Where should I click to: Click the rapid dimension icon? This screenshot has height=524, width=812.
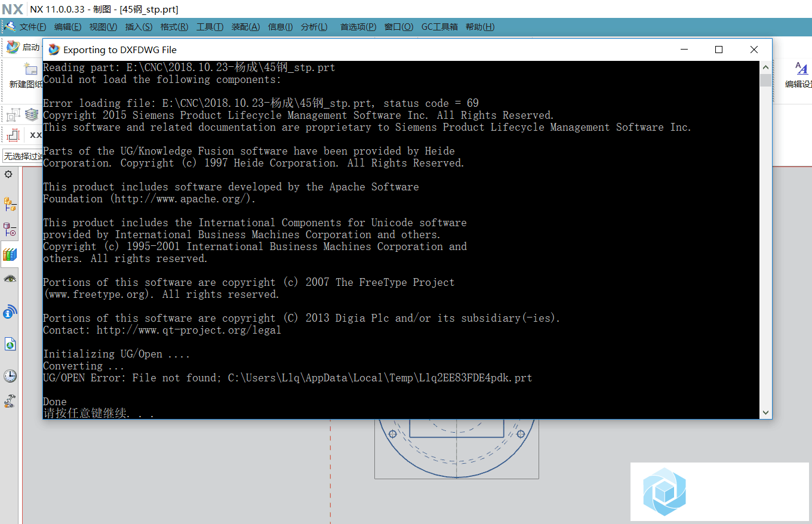[x=13, y=135]
